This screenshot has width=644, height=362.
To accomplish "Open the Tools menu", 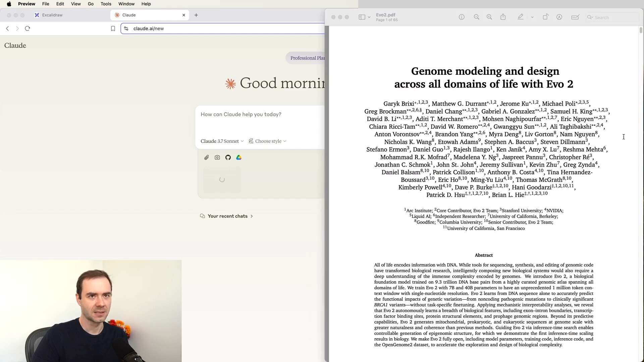I will coord(106,4).
